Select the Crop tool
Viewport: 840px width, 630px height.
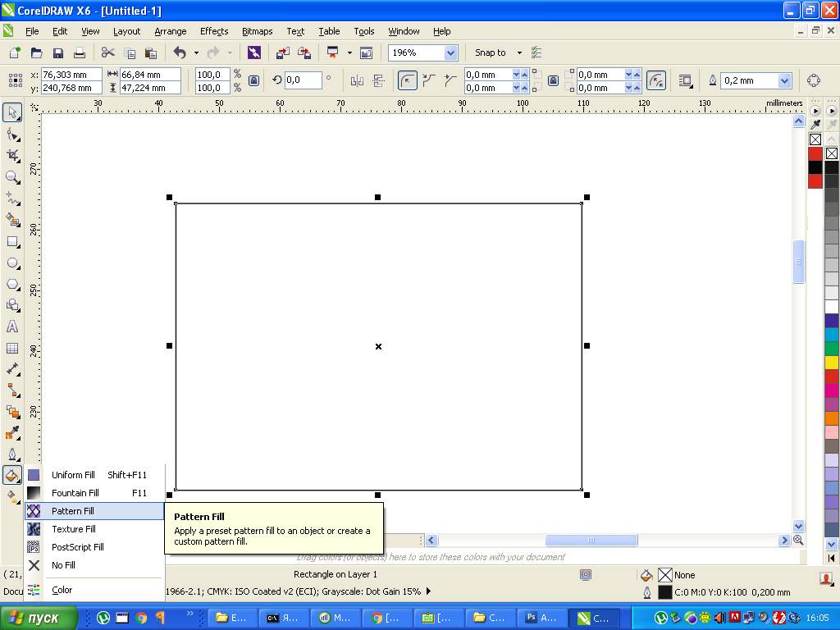[12, 156]
